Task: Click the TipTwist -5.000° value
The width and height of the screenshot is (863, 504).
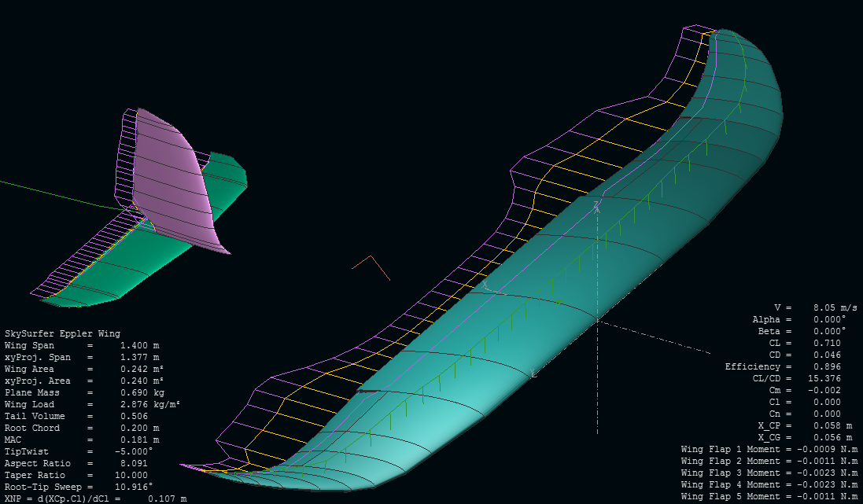Action: tap(136, 451)
